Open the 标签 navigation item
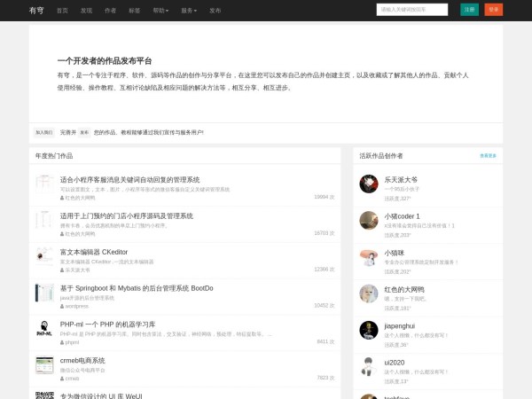532x399 pixels. pyautogui.click(x=135, y=11)
